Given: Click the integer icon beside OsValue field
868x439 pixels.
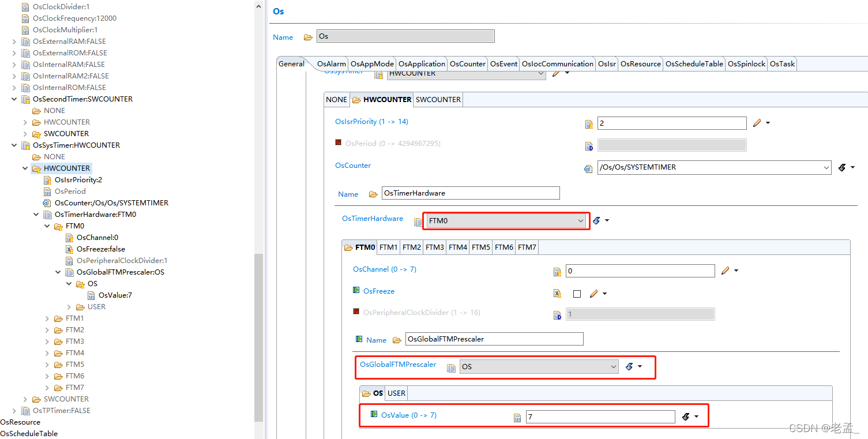Looking at the screenshot, I should coord(517,418).
